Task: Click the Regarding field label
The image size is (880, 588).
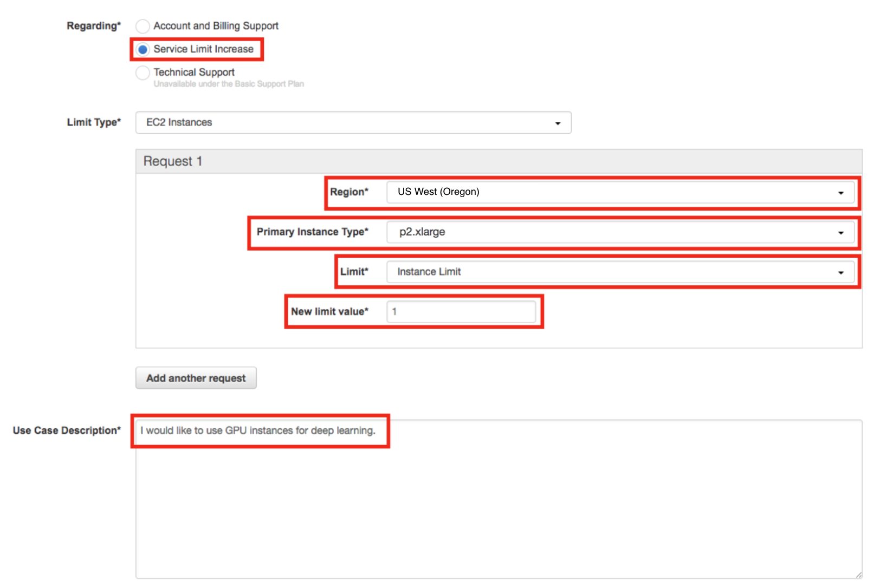Action: 94,26
